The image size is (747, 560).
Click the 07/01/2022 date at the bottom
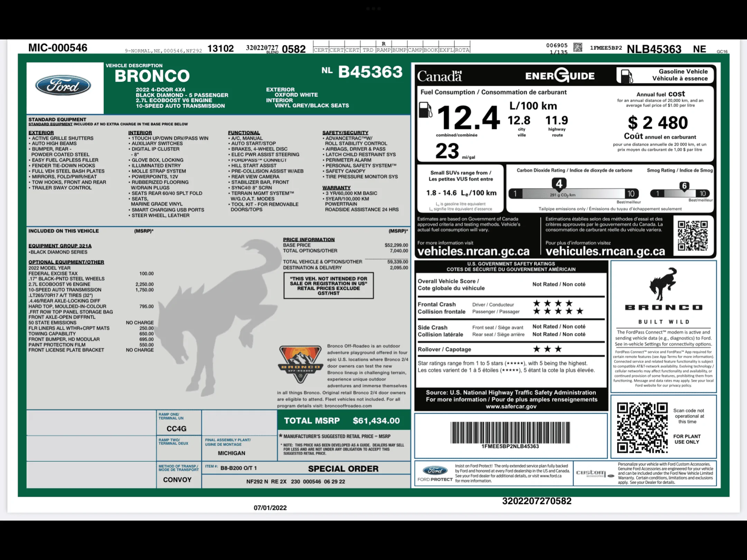(x=270, y=508)
